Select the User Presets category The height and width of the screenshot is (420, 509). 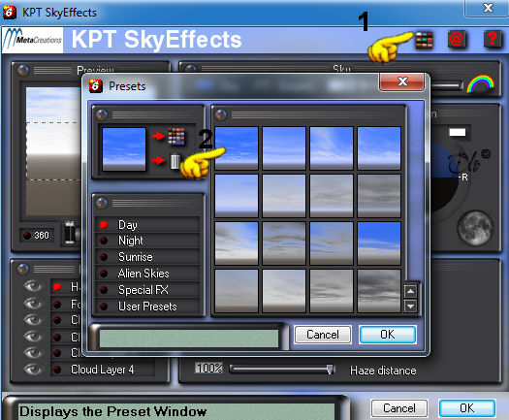click(x=147, y=307)
